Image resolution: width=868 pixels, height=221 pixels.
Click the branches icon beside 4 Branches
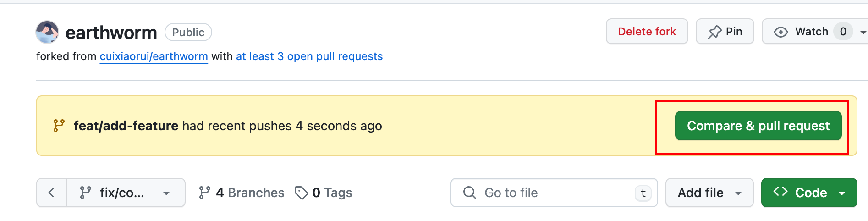(x=204, y=193)
